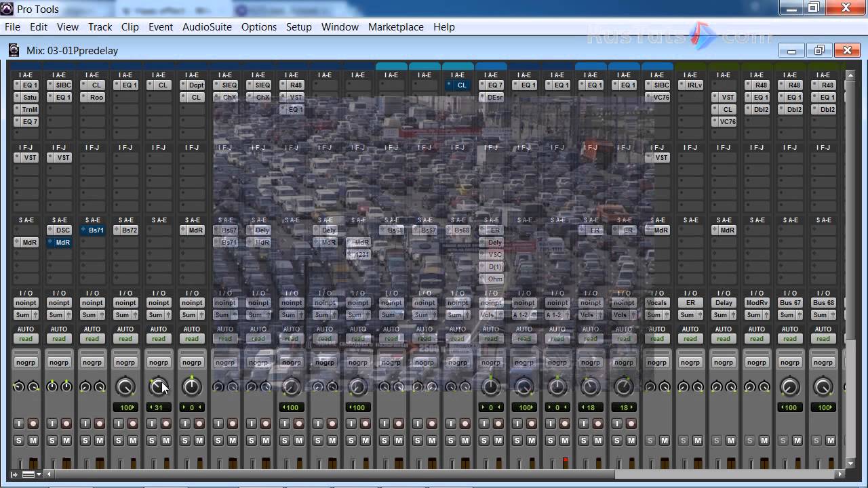Open the Bus 68 input path selector

coord(823,303)
